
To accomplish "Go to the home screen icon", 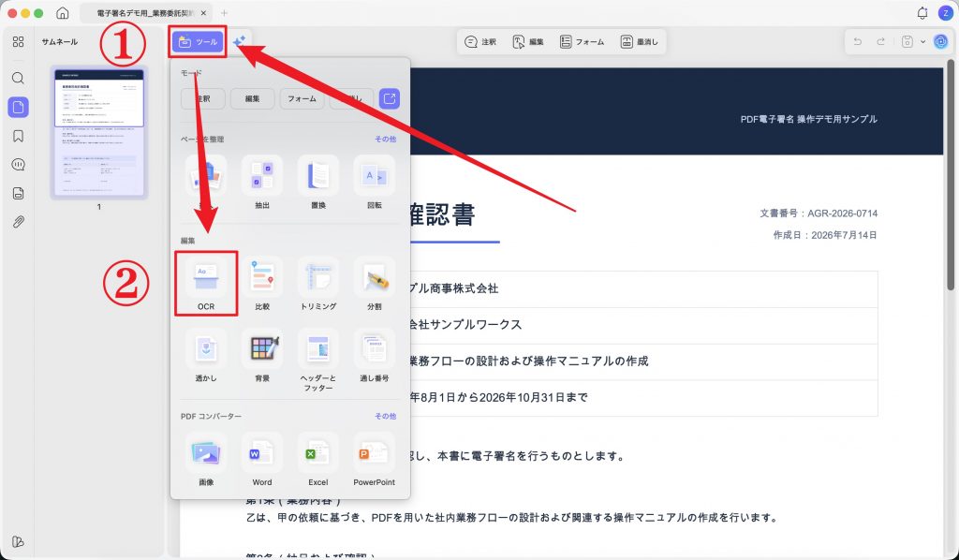I will (x=63, y=13).
